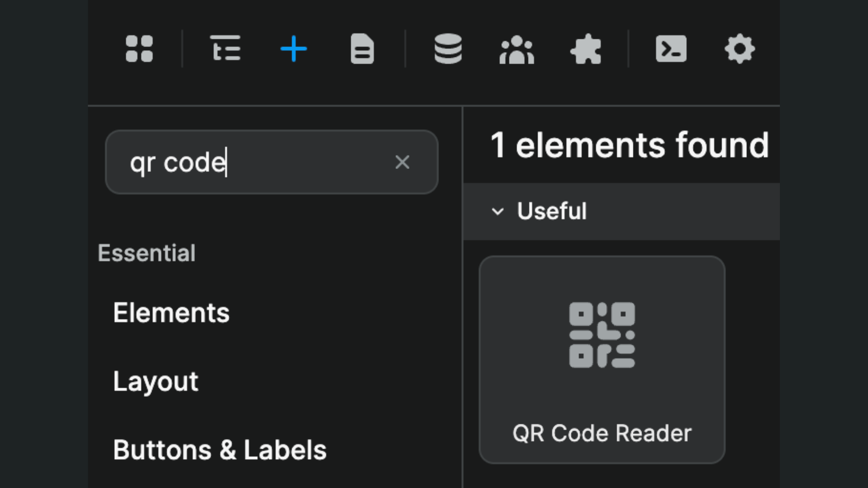Select the QR Code Reader element
Image resolution: width=868 pixels, height=488 pixels.
click(x=602, y=359)
